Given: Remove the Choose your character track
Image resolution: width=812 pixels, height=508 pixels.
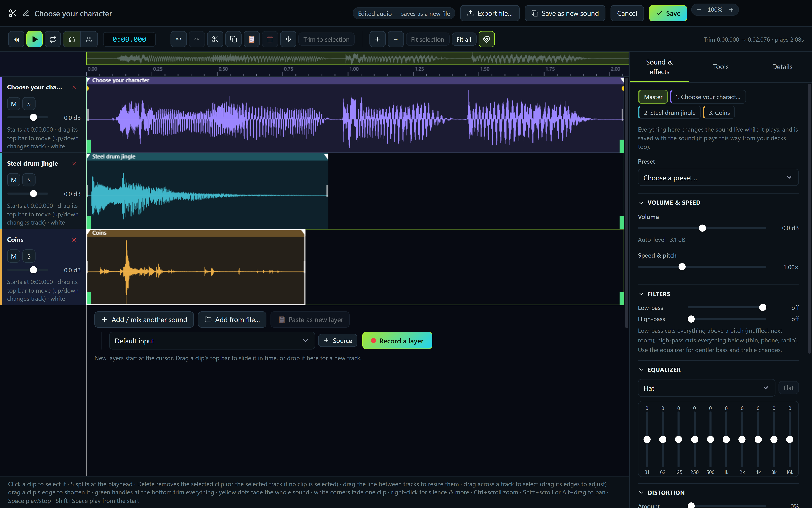Looking at the screenshot, I should [74, 87].
